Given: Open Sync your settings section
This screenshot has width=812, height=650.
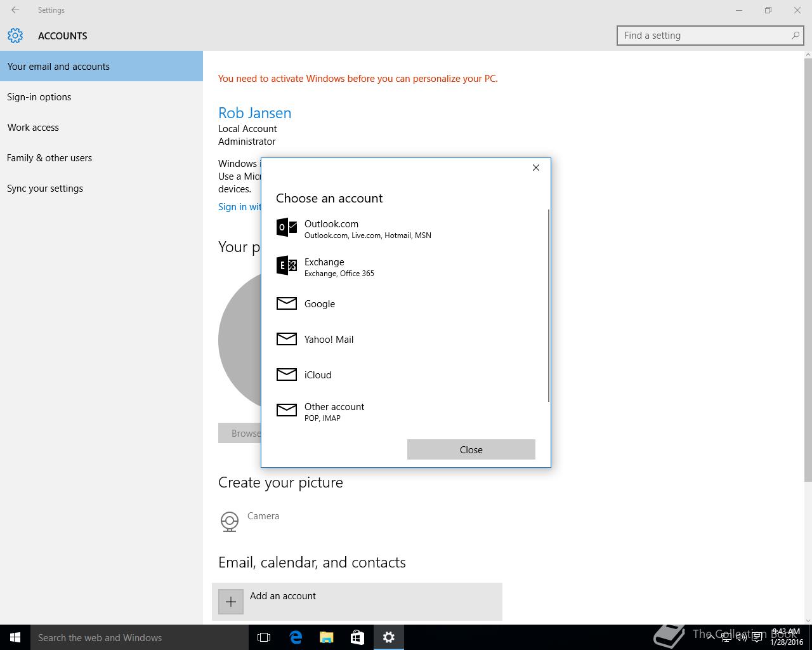Looking at the screenshot, I should (101, 188).
